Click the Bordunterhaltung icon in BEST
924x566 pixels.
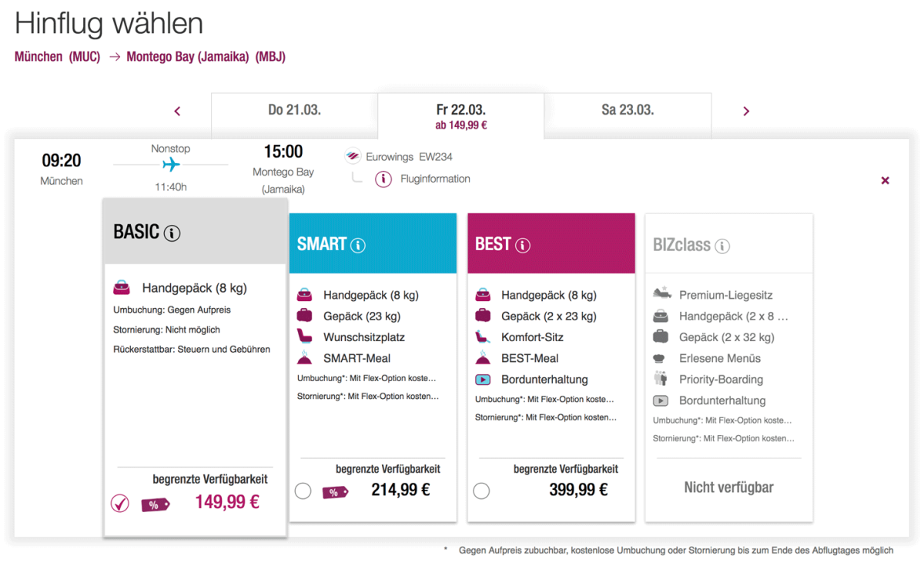pos(483,380)
